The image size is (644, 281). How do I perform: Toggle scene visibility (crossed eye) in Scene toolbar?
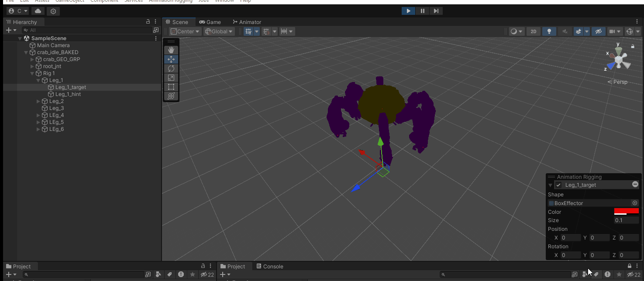point(599,31)
